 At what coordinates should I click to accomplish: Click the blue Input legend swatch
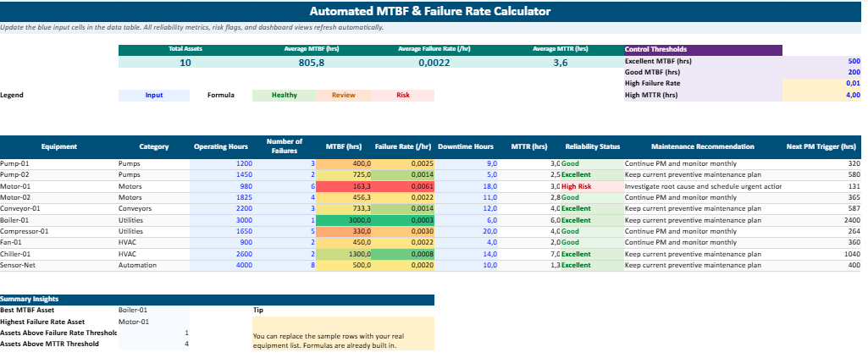click(154, 95)
